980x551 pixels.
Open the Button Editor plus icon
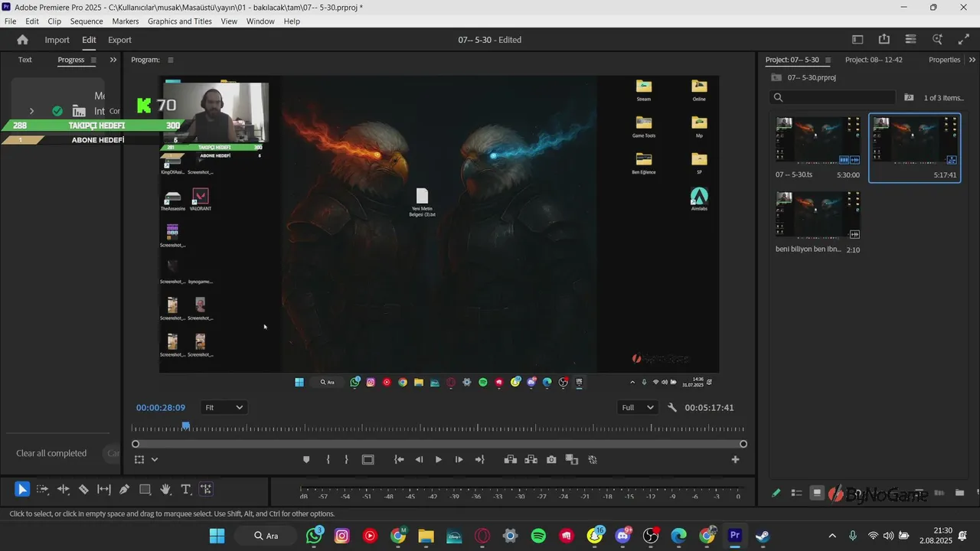pyautogui.click(x=735, y=460)
